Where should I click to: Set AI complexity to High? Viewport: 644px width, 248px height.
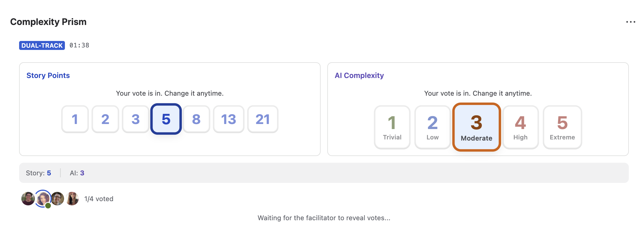520,127
